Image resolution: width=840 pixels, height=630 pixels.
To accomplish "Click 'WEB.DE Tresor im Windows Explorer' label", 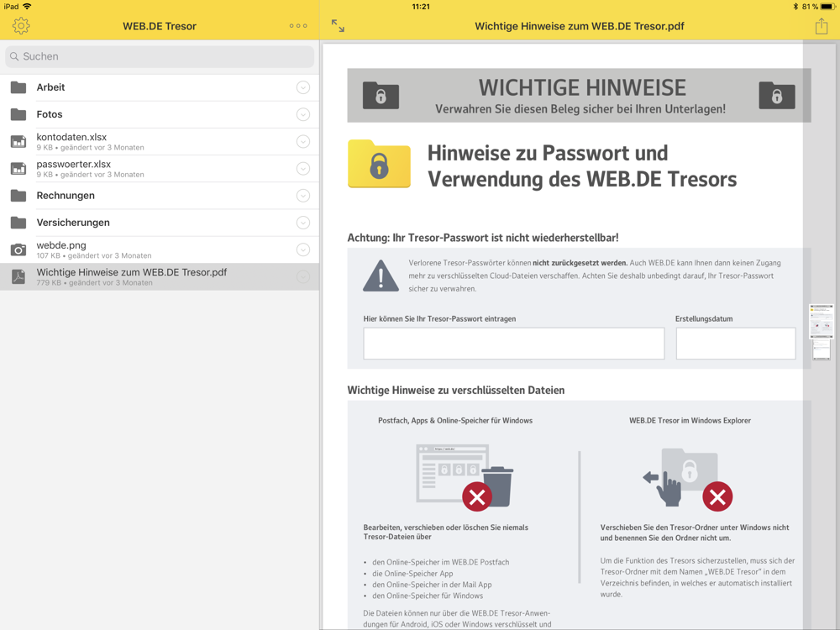I will click(x=690, y=421).
